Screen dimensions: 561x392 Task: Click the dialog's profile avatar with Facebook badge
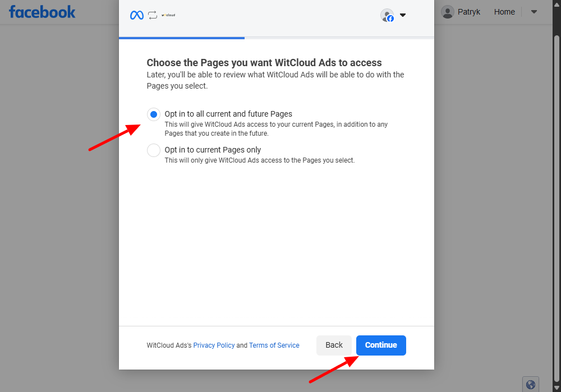(387, 15)
